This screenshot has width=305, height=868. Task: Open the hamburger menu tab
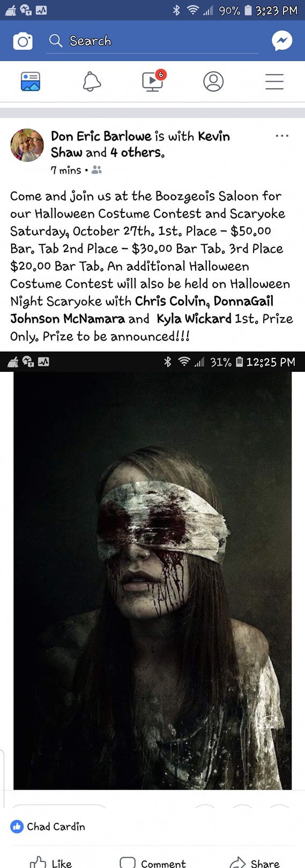(274, 82)
